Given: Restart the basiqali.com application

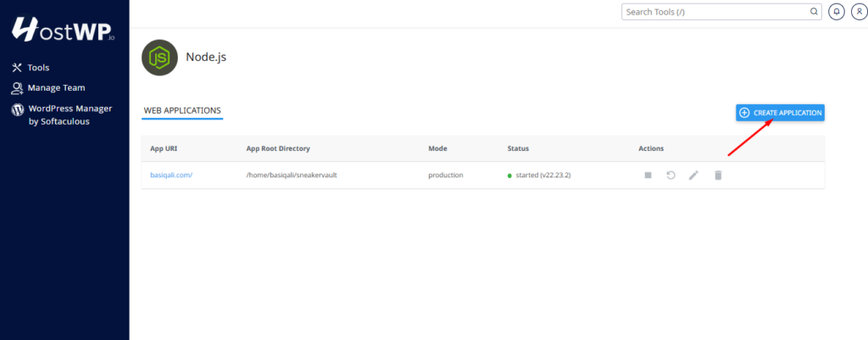Looking at the screenshot, I should point(670,175).
